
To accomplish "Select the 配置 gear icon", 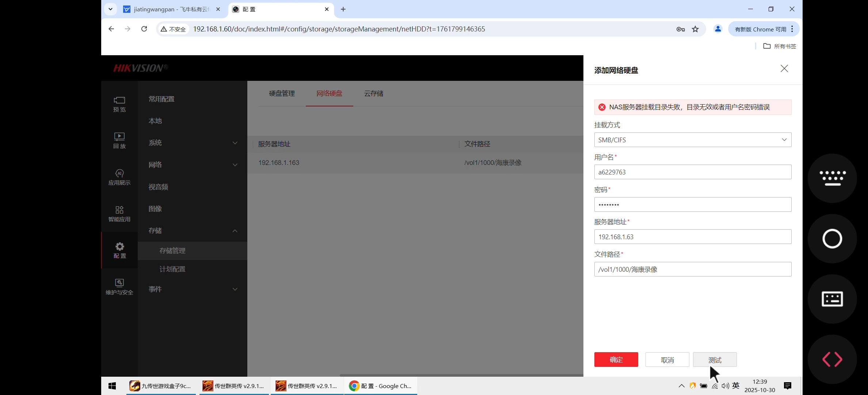I will click(119, 250).
